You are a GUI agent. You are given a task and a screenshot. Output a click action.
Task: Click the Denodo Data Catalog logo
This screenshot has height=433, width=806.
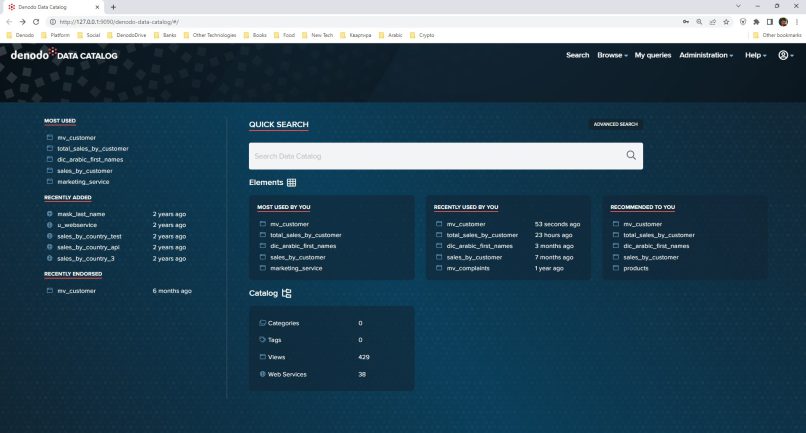click(x=64, y=55)
